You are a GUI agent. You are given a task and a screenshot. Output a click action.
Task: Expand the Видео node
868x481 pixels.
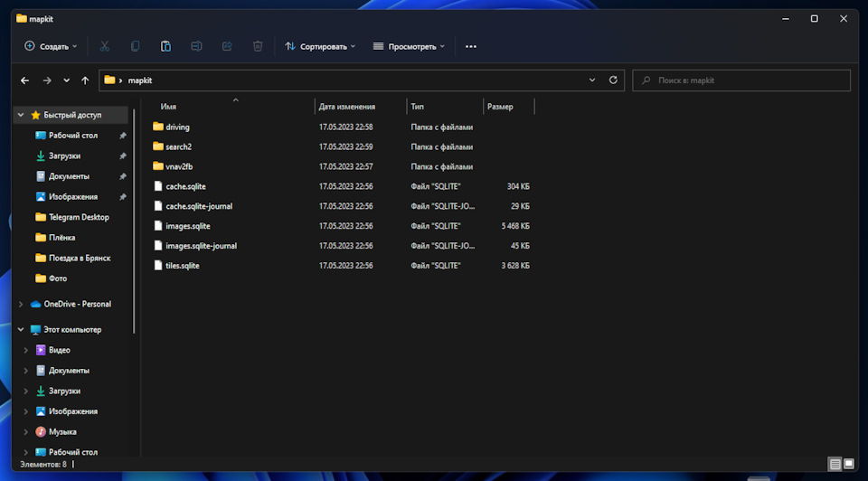click(x=25, y=351)
